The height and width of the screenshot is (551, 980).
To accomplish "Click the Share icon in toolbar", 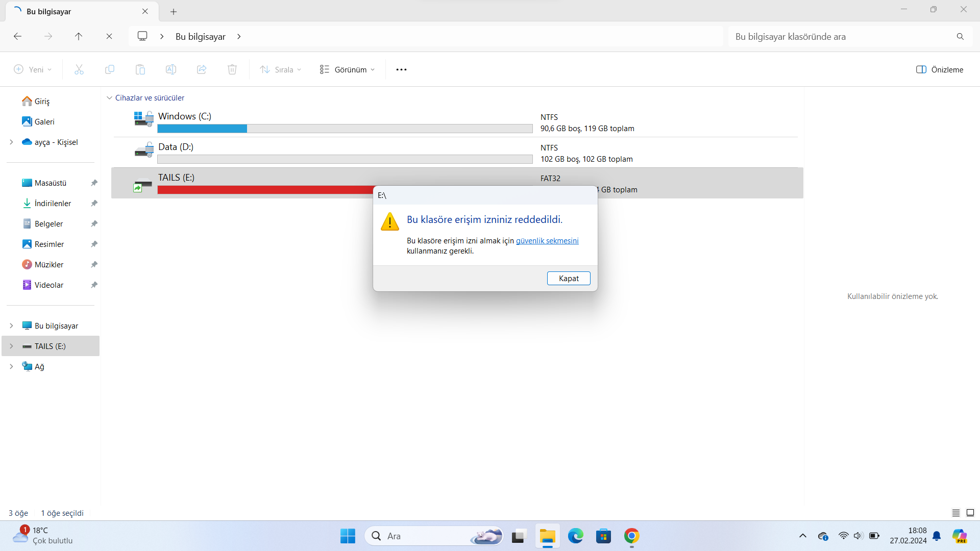I will [202, 70].
